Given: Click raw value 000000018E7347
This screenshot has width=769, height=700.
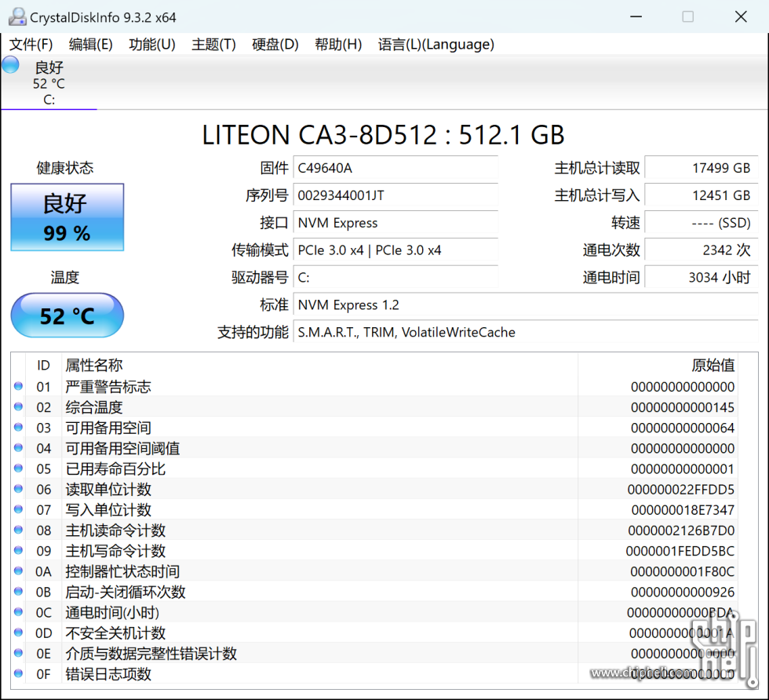Looking at the screenshot, I should (x=683, y=510).
